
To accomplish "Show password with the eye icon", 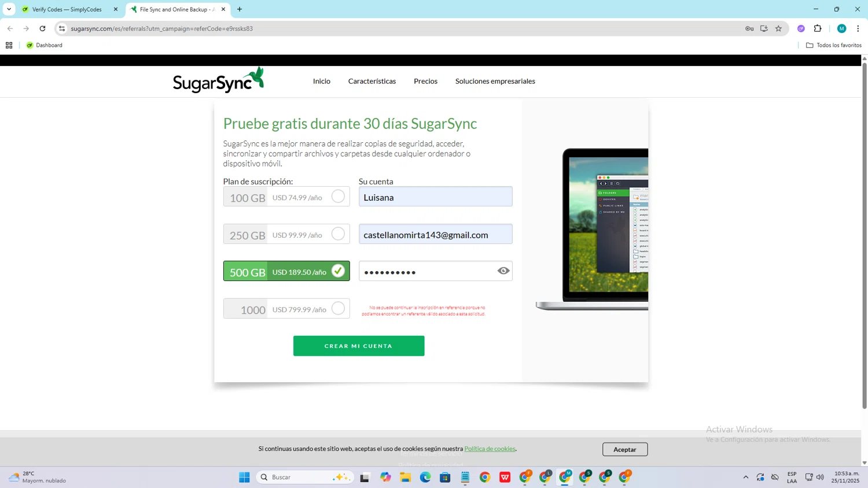I will (x=503, y=271).
